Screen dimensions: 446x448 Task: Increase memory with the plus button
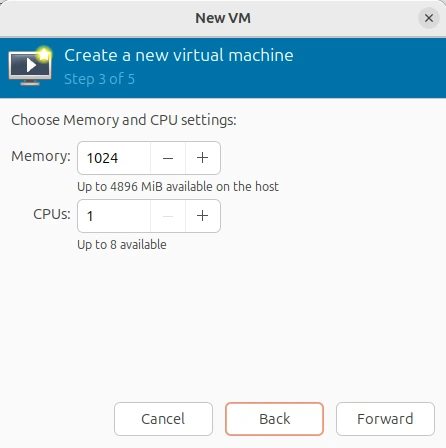pos(202,158)
